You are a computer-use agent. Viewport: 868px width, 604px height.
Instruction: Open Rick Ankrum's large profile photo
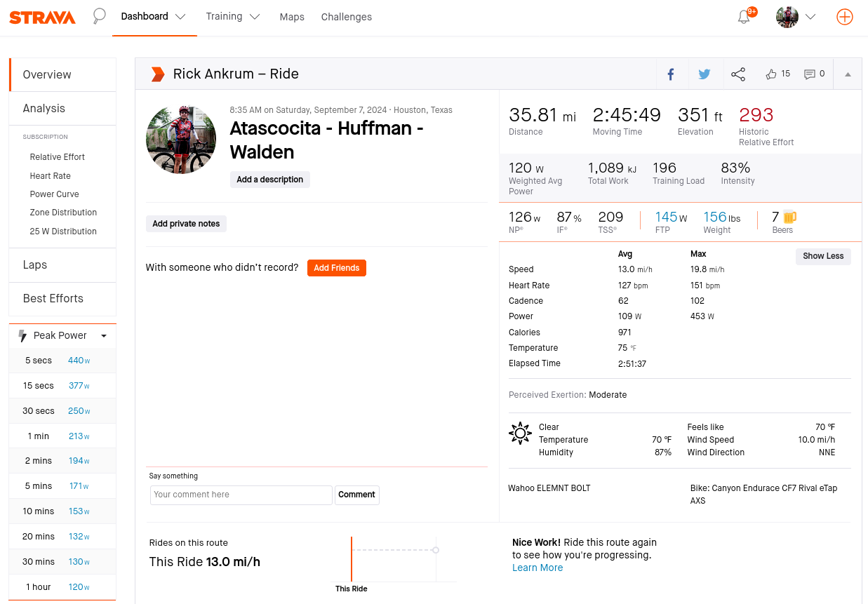pos(181,140)
